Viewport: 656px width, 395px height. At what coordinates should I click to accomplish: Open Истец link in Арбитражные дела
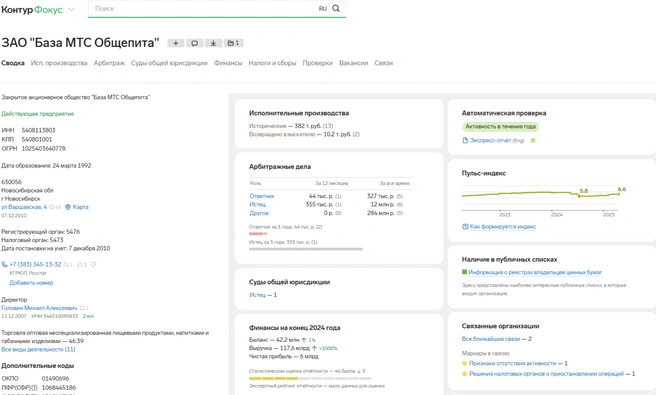coord(258,204)
